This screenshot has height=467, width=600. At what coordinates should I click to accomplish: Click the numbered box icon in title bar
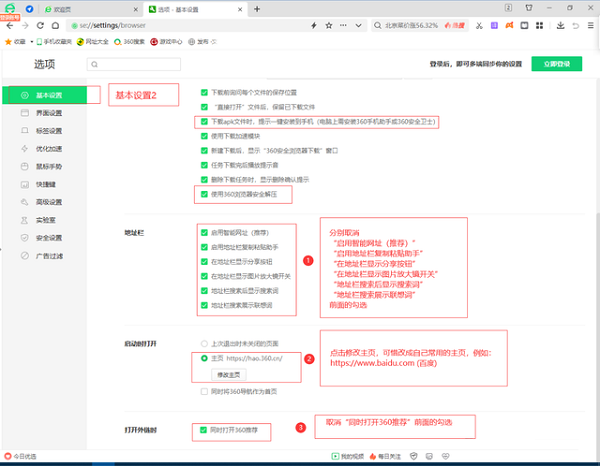click(x=509, y=8)
